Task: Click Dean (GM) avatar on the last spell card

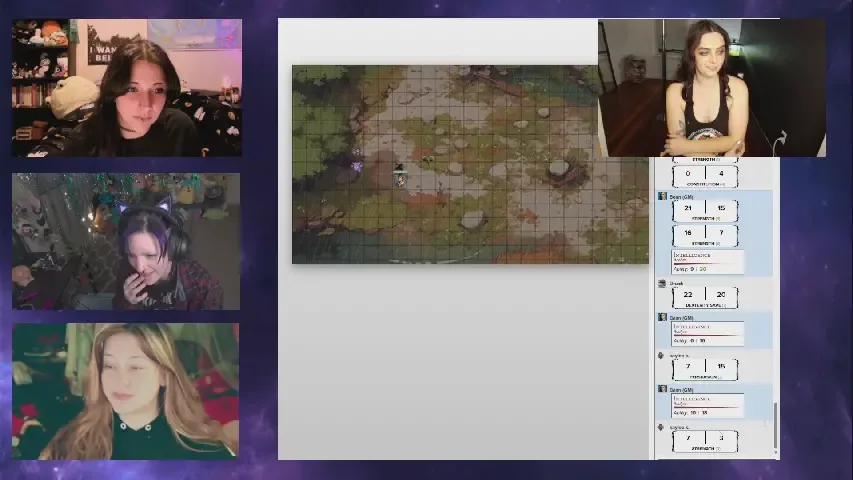Action: tap(662, 389)
